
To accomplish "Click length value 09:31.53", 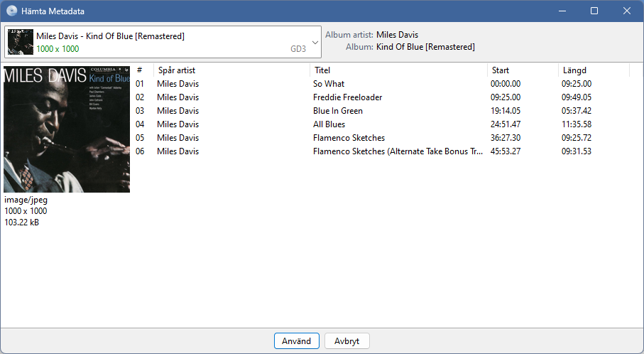I will click(577, 151).
